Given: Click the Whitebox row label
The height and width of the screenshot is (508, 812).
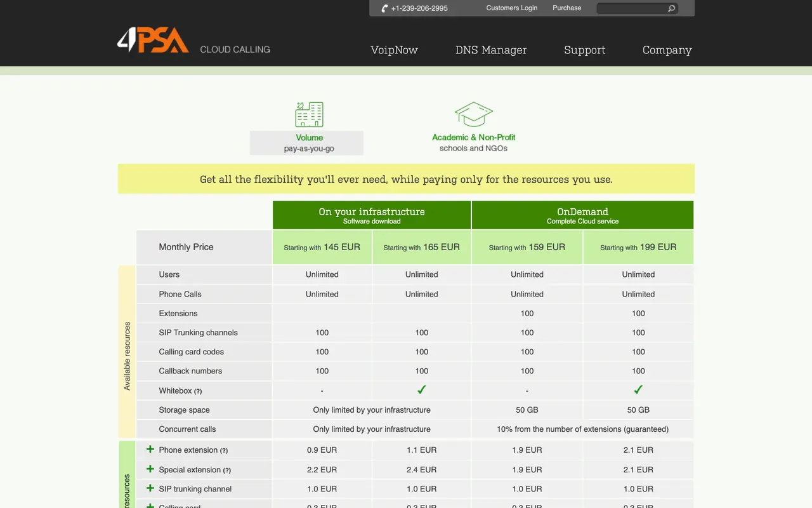Looking at the screenshot, I should click(176, 391).
